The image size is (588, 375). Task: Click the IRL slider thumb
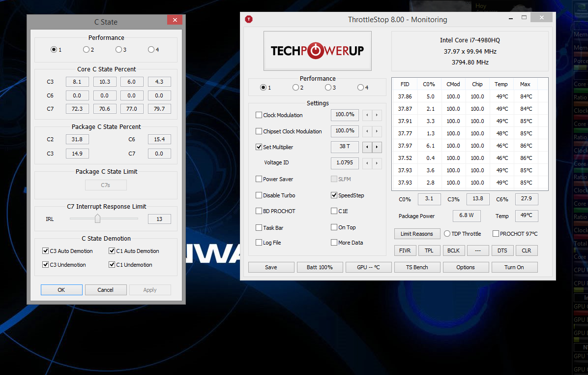tap(97, 219)
